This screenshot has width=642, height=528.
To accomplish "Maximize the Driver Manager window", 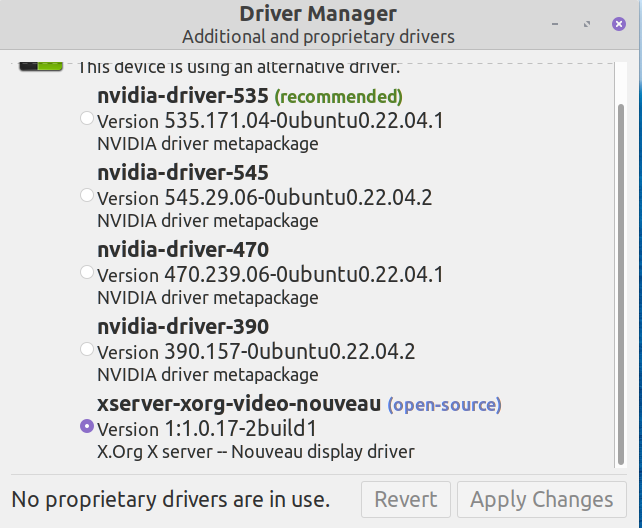I will pos(587,23).
